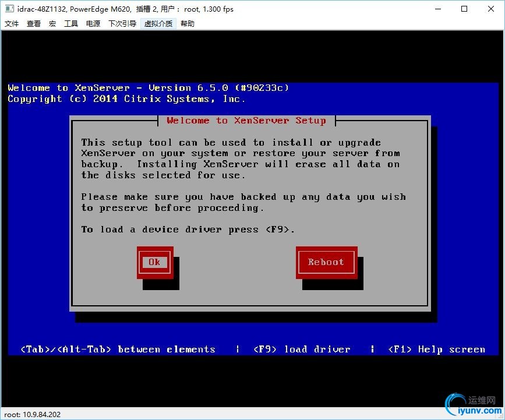Viewport: 505px width, 420px height.
Task: Click the Ok button in XenServer Setup
Action: [154, 262]
